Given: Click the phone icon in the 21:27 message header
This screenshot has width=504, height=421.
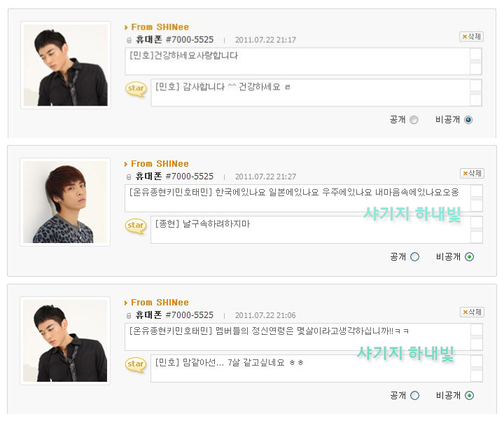Looking at the screenshot, I should pos(129,177).
